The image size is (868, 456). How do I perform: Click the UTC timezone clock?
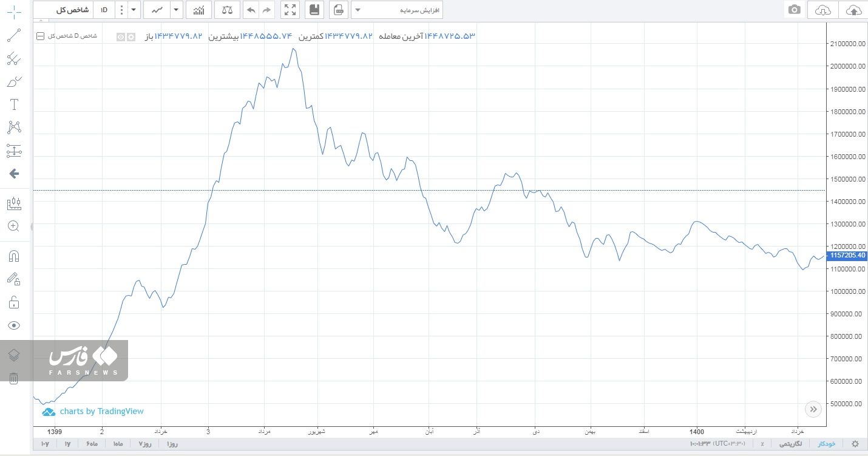718,444
